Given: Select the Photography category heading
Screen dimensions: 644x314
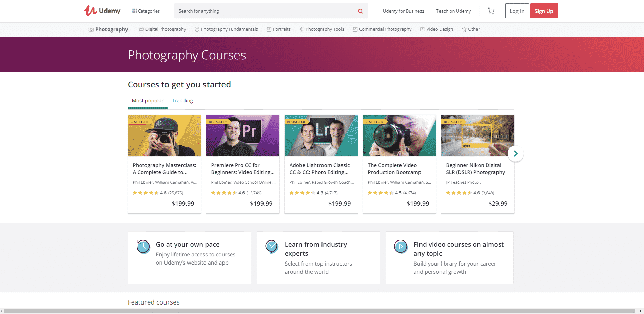Looking at the screenshot, I should tap(108, 29).
